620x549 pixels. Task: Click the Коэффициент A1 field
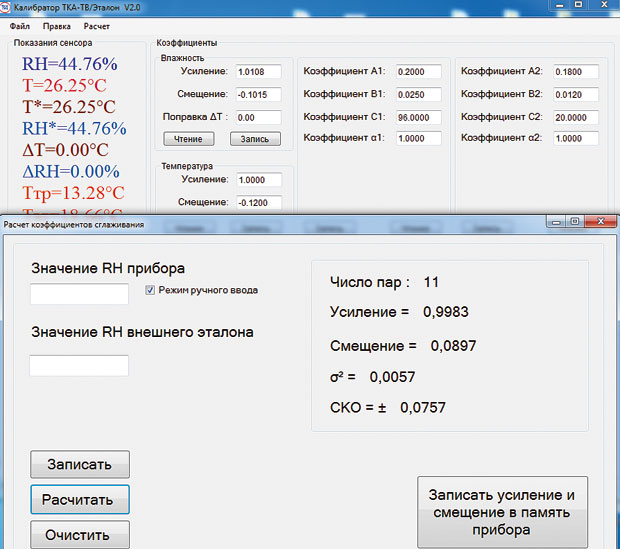tap(418, 72)
